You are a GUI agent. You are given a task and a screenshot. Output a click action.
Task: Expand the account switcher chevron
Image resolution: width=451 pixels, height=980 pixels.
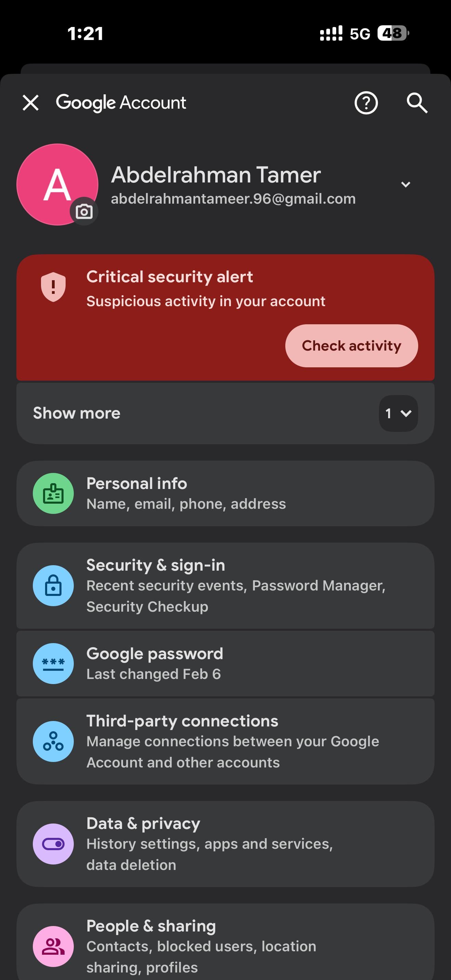(x=405, y=185)
